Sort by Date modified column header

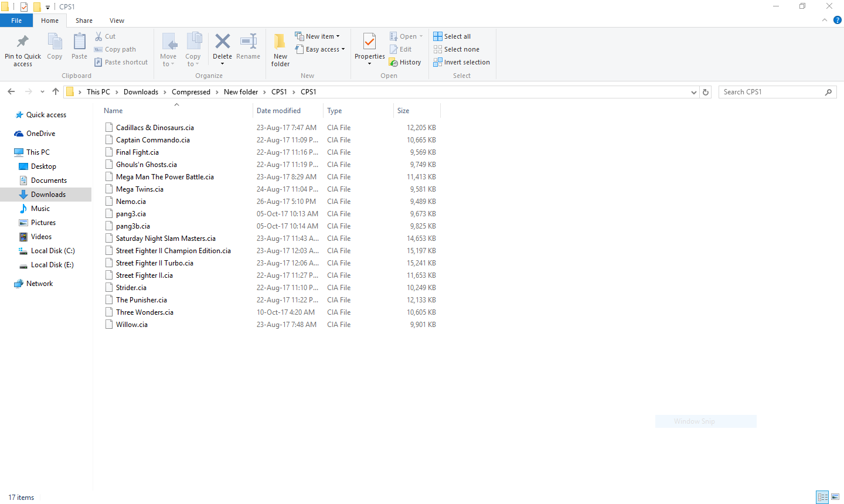point(288,111)
